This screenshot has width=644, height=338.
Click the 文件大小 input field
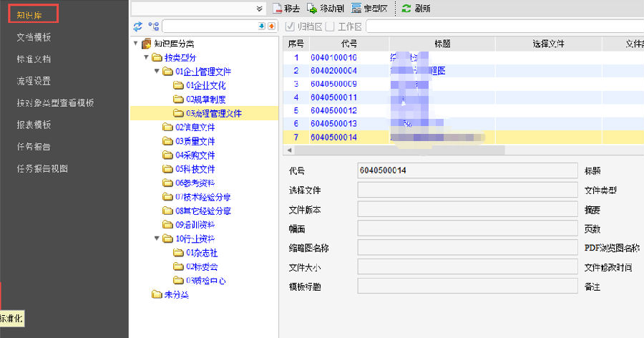(x=467, y=267)
